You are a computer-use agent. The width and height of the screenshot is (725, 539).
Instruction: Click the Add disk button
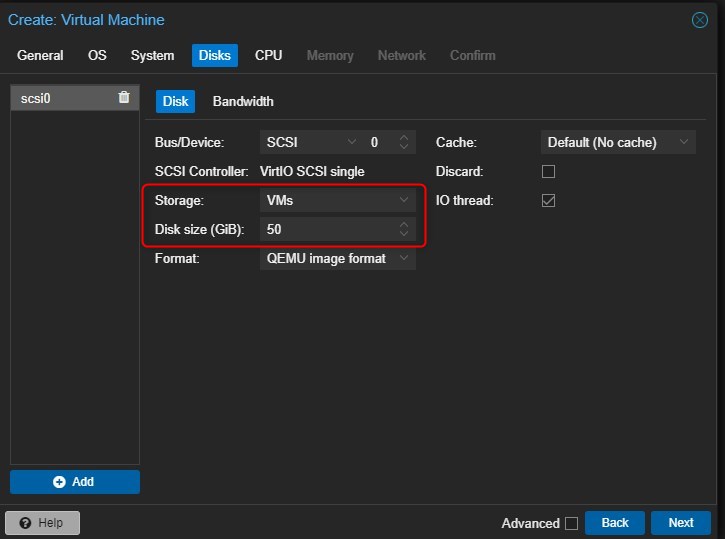(x=75, y=482)
